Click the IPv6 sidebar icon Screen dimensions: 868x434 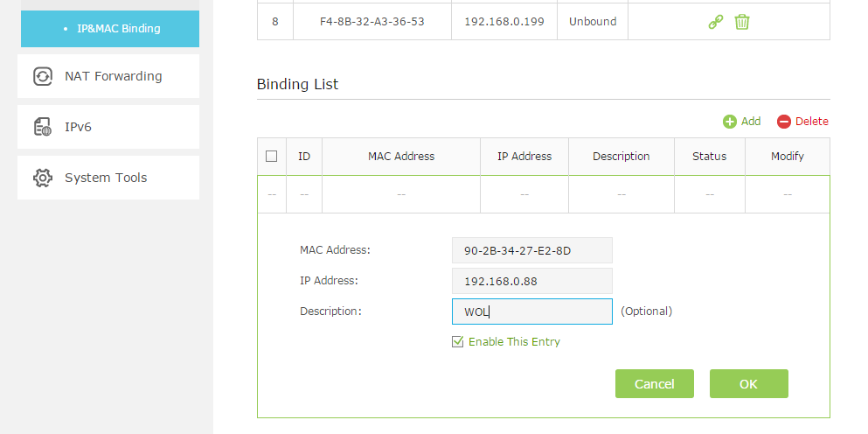43,127
